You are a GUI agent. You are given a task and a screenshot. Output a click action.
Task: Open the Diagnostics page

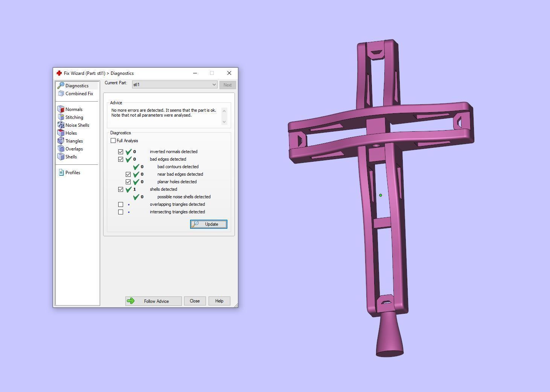tap(77, 86)
